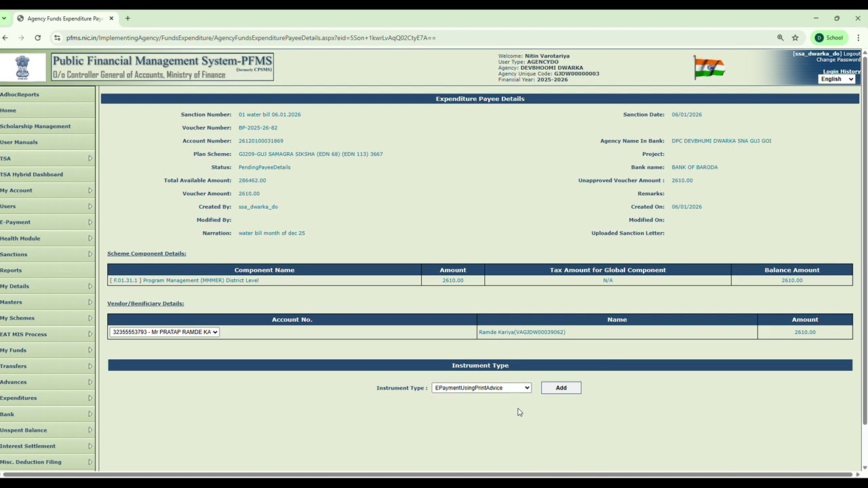868x488 pixels.
Task: Open the tab search dropdown arrow
Action: coord(4,18)
